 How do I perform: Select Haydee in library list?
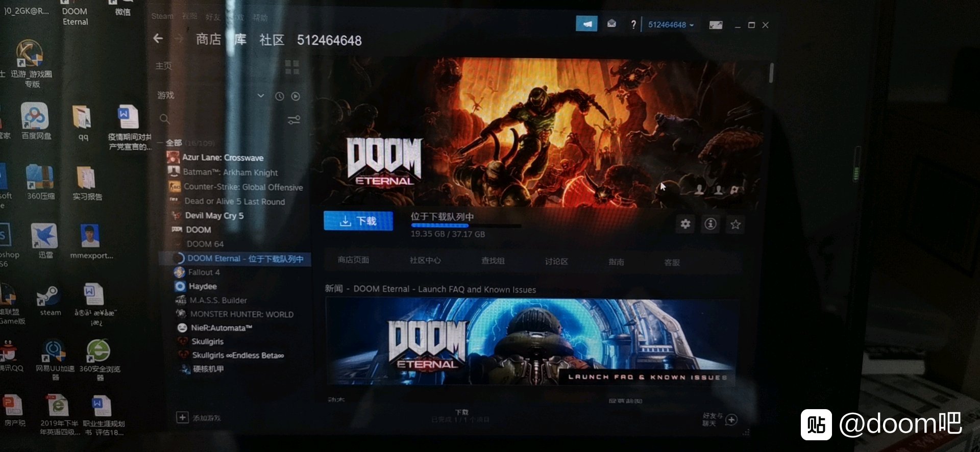click(x=202, y=286)
